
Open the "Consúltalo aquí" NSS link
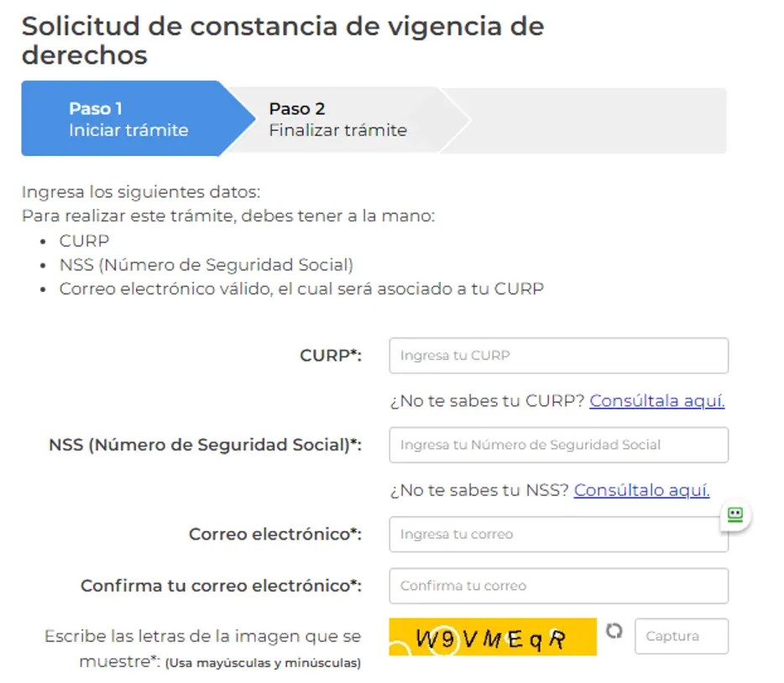644,490
